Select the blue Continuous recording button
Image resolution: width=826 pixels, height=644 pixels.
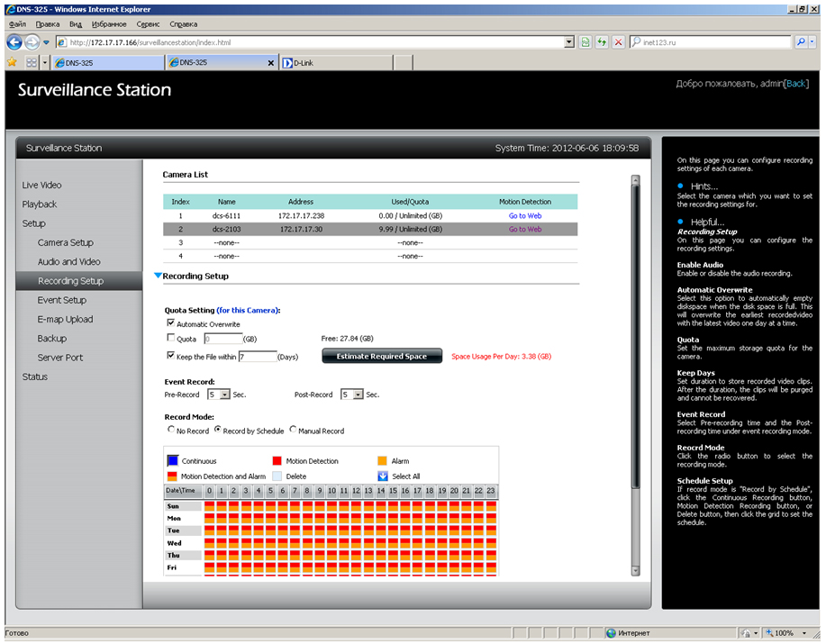coord(173,461)
